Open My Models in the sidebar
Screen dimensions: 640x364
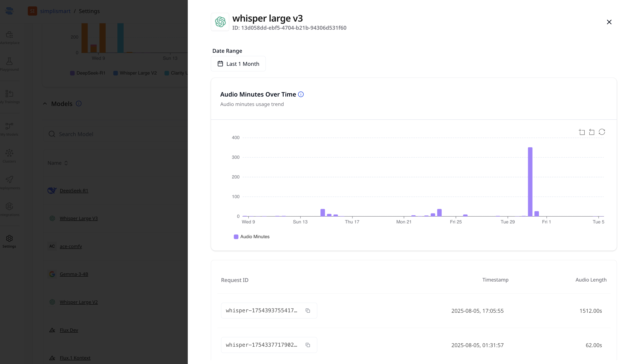pos(9,129)
